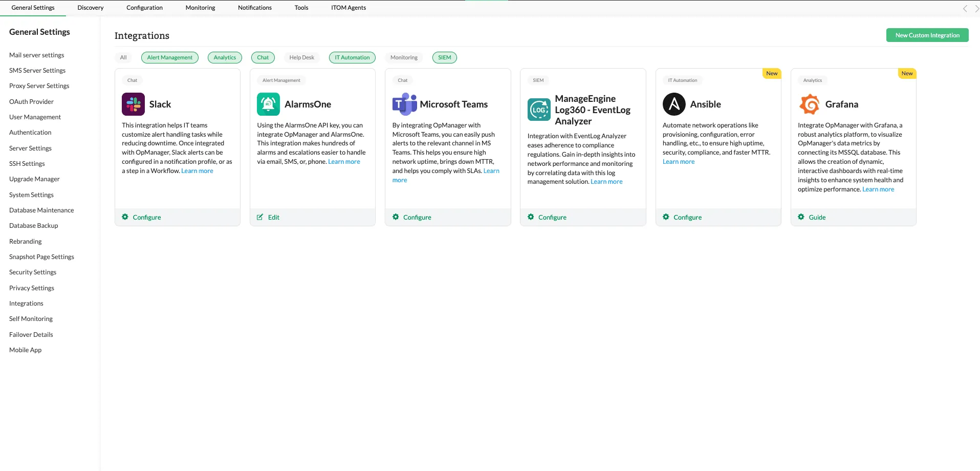Open Learn more link for EventLog Analyzer
This screenshot has height=471, width=980.
tap(606, 182)
